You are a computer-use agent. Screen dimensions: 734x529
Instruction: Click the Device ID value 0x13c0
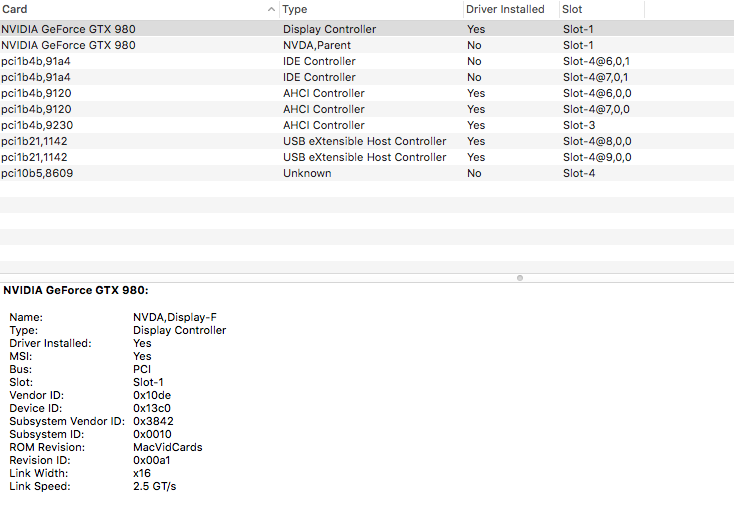152,408
